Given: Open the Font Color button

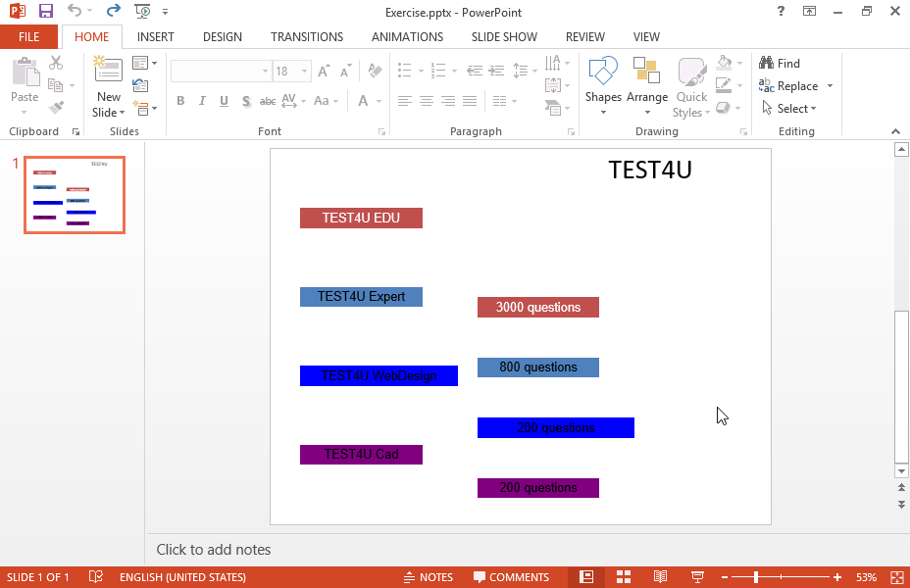Looking at the screenshot, I should 363,101.
